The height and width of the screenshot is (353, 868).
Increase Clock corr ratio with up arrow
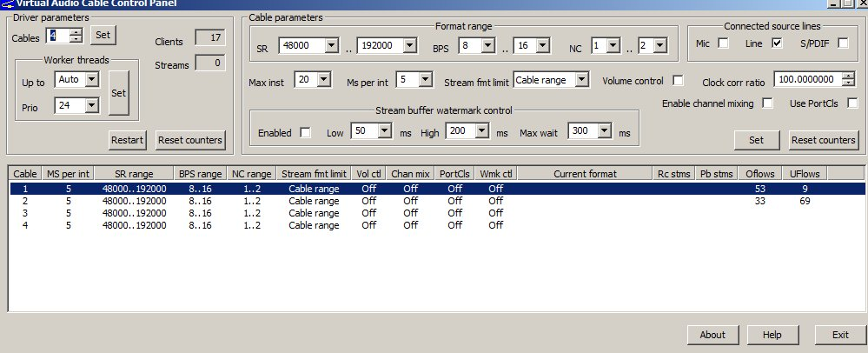[848, 76]
